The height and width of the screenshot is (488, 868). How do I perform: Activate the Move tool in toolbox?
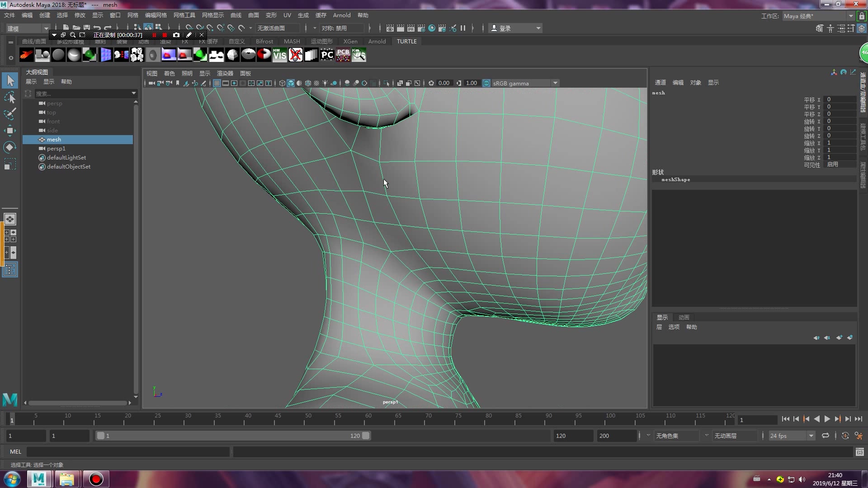10,131
